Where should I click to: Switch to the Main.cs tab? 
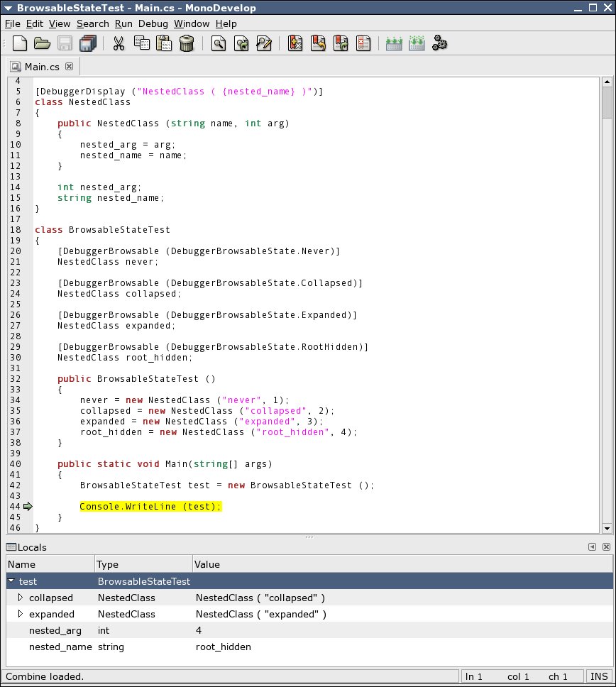tap(42, 67)
